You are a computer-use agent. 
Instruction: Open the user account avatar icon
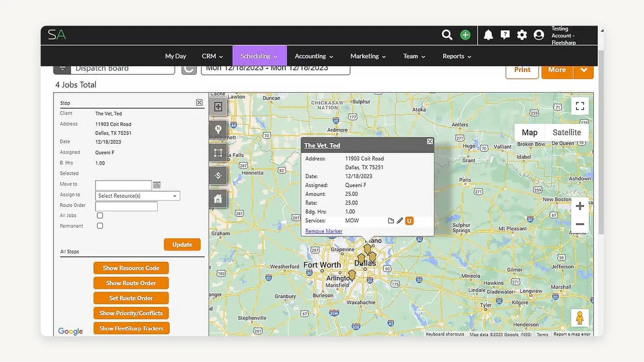coord(539,35)
